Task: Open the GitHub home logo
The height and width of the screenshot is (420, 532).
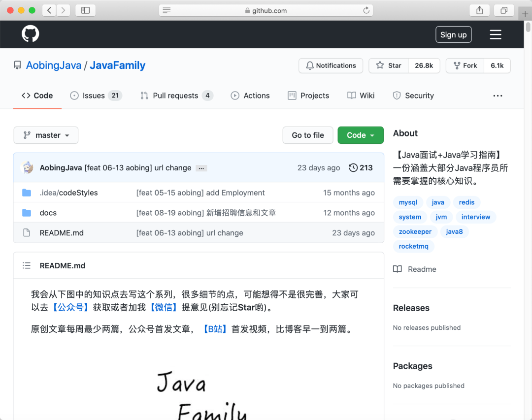Action: coord(30,33)
